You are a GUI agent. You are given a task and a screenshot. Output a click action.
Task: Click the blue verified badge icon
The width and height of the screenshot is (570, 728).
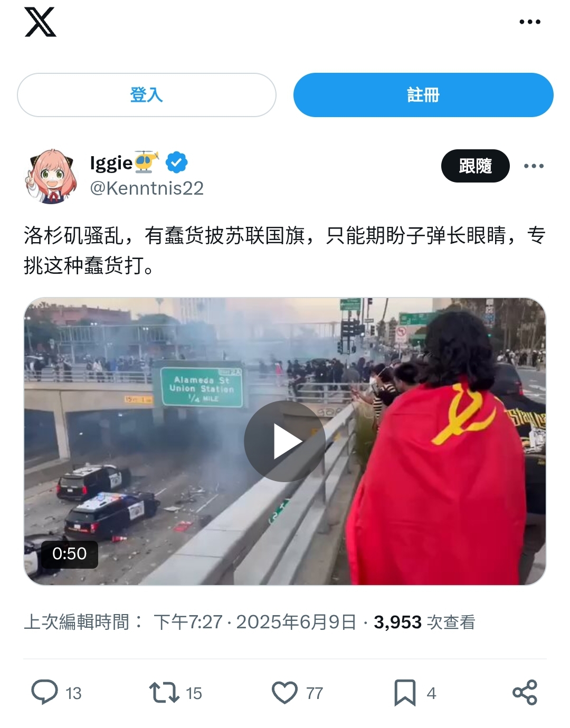177,162
